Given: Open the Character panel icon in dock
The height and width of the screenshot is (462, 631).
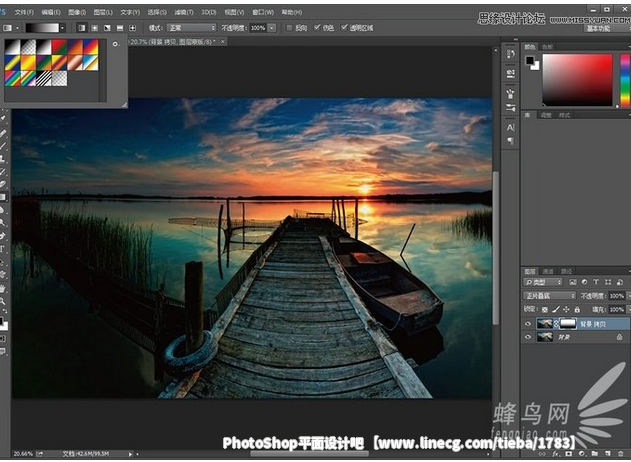Looking at the screenshot, I should (510, 128).
